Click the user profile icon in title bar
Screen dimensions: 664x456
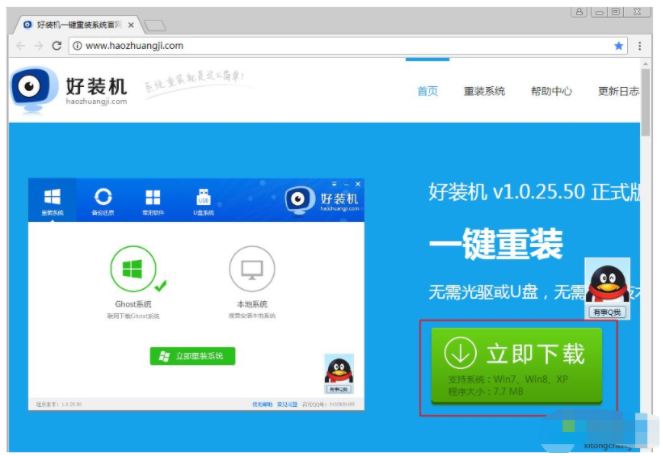point(579,12)
